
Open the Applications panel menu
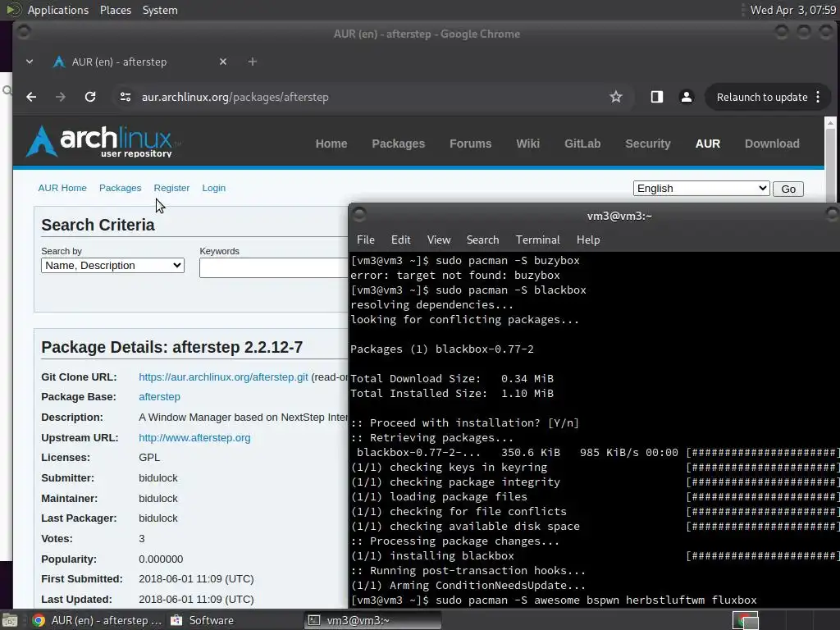[58, 10]
